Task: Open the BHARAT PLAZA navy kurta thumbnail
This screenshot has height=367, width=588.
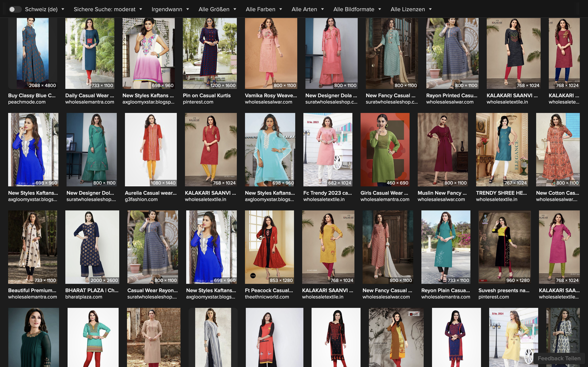Action: (92, 247)
